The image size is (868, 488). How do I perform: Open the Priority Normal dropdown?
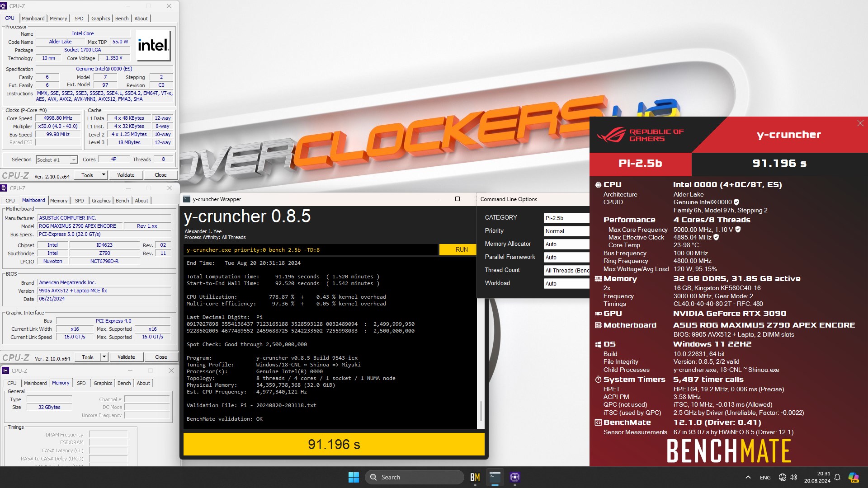click(x=566, y=231)
